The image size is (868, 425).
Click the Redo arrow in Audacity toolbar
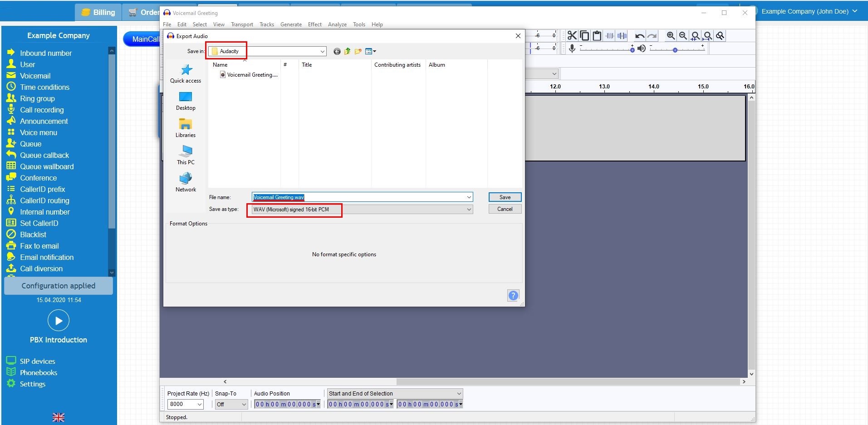pos(652,36)
